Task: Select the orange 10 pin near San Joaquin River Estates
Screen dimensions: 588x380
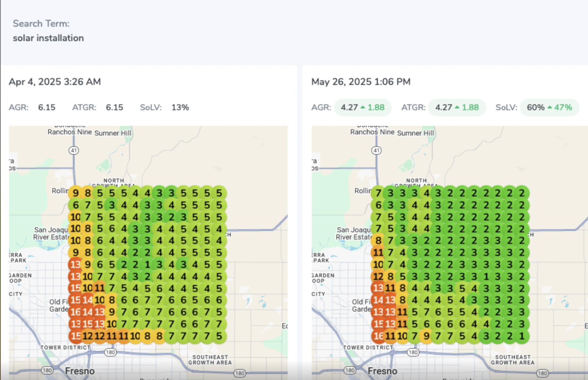Action: pos(75,229)
